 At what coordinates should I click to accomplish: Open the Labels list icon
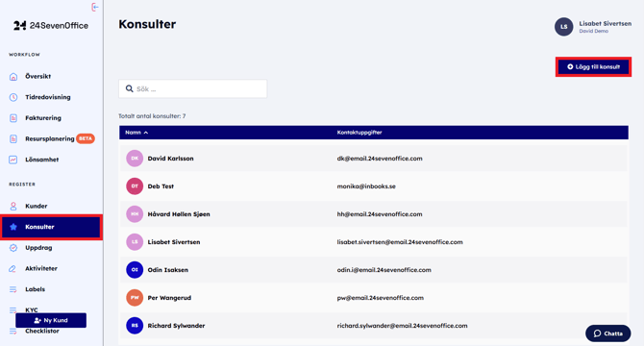[x=13, y=289]
